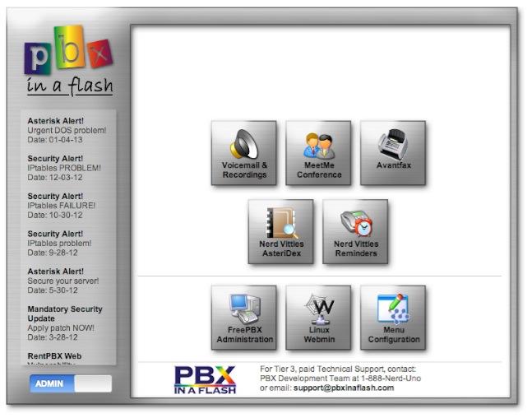This screenshot has width=532, height=418.
Task: Open support@pbxinaflash.com email link
Action: (x=344, y=388)
